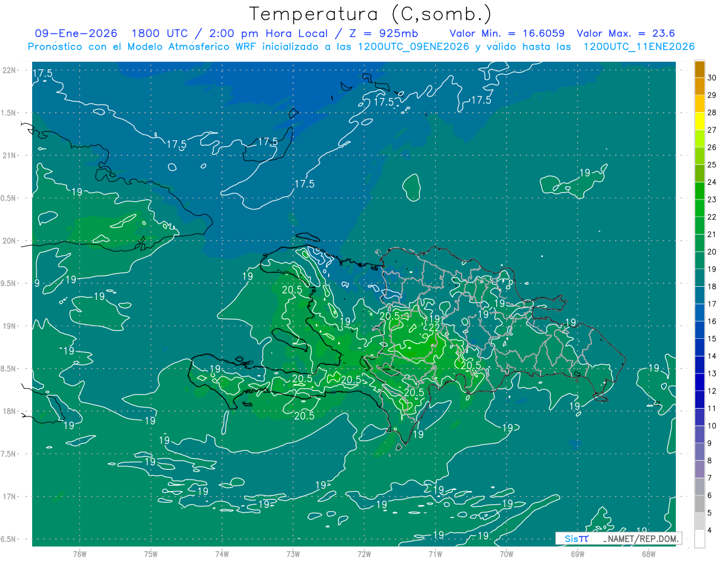Click the '72W' longitude axis label
The width and height of the screenshot is (728, 562).
pyautogui.click(x=364, y=554)
